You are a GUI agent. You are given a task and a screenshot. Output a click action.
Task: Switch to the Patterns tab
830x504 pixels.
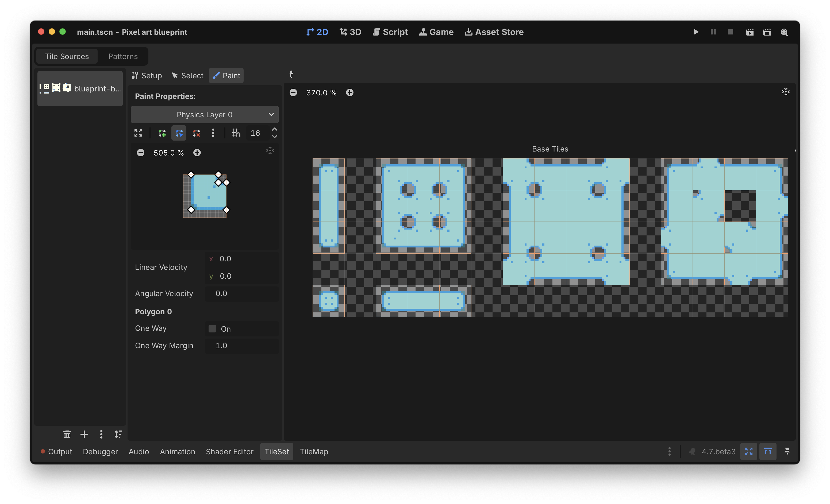tap(123, 56)
